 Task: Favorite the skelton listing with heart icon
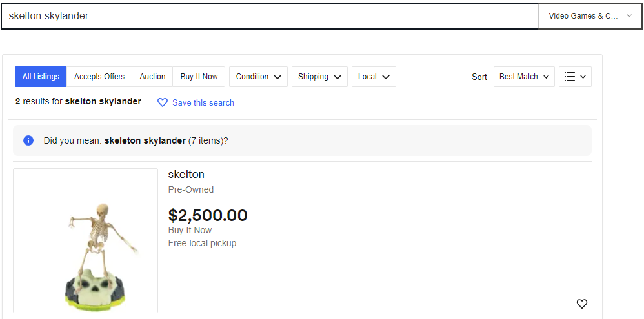pyautogui.click(x=582, y=304)
